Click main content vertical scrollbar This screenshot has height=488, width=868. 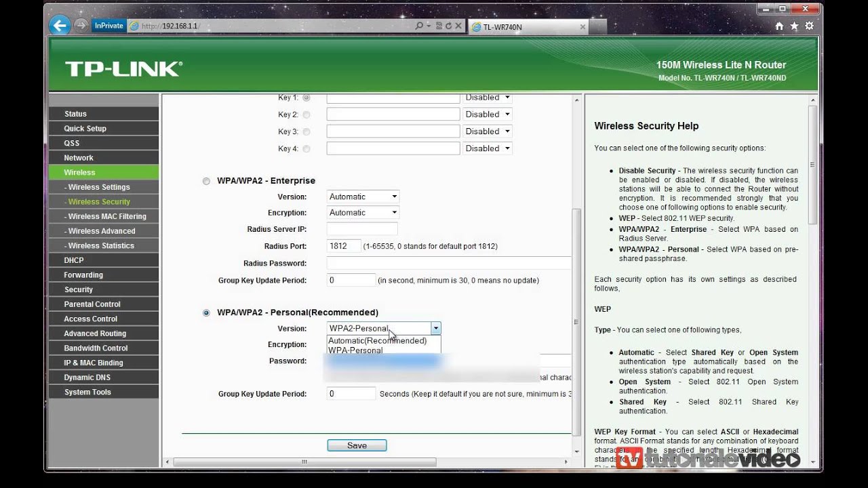pyautogui.click(x=577, y=322)
